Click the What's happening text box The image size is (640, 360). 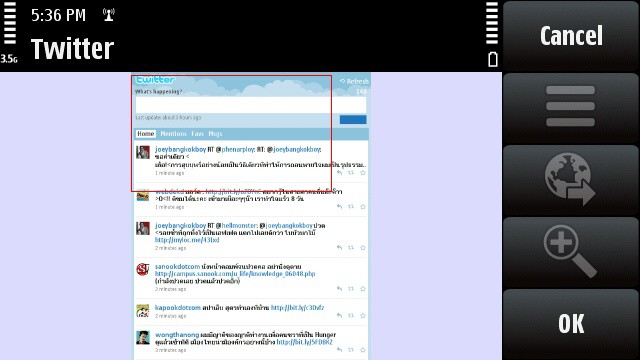point(251,105)
